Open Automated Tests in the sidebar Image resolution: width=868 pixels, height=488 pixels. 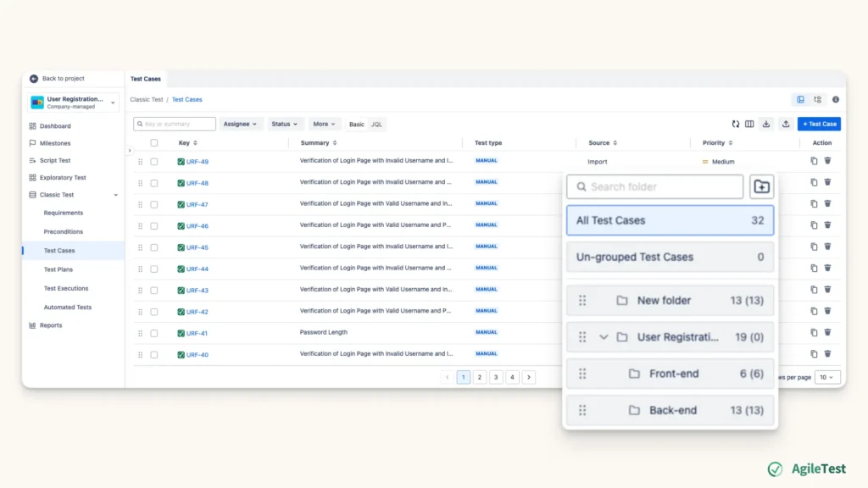pos(68,307)
